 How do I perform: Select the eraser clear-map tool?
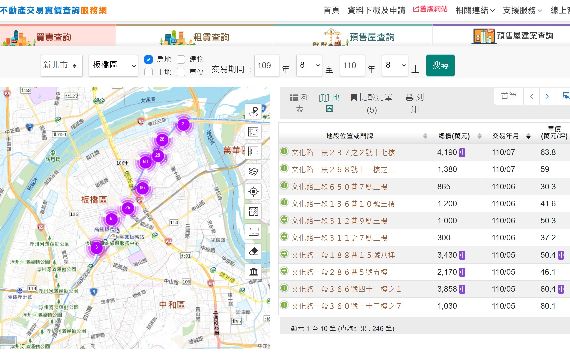point(253,251)
